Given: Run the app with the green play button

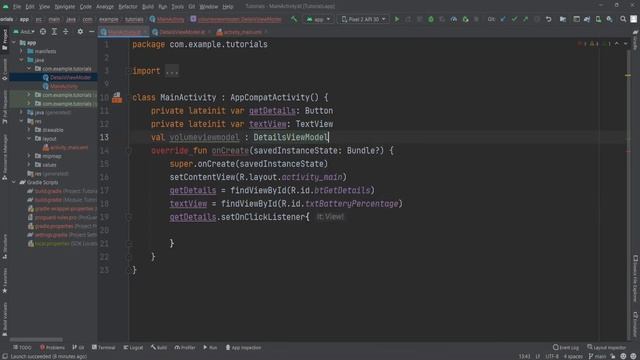Looking at the screenshot, I should tap(396, 19).
